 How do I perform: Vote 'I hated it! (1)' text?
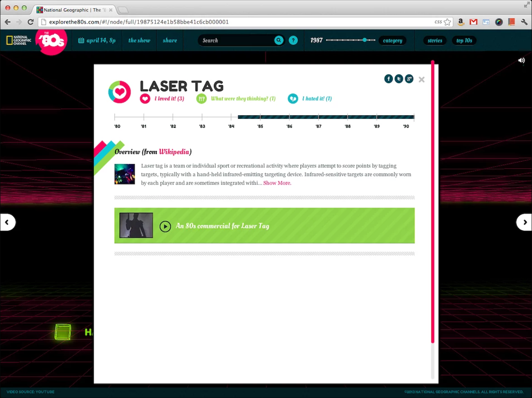[317, 99]
